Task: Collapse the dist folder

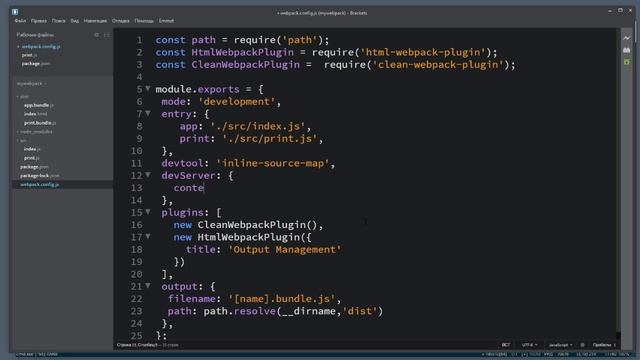Action: [x=23, y=97]
